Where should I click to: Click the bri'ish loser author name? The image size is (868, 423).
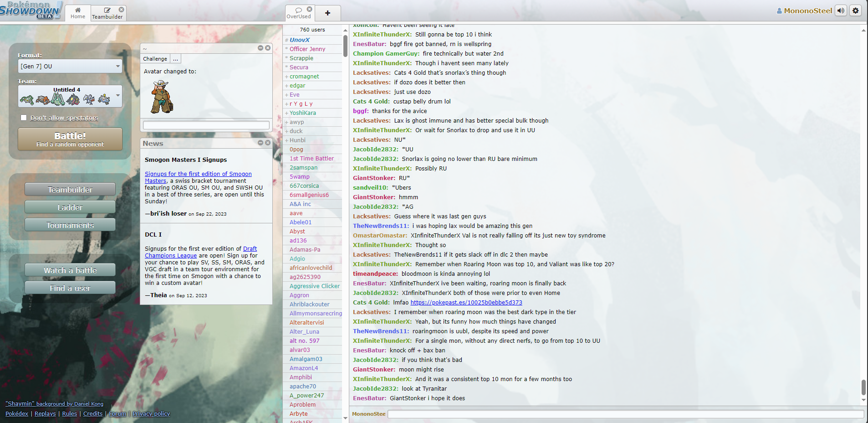point(168,213)
